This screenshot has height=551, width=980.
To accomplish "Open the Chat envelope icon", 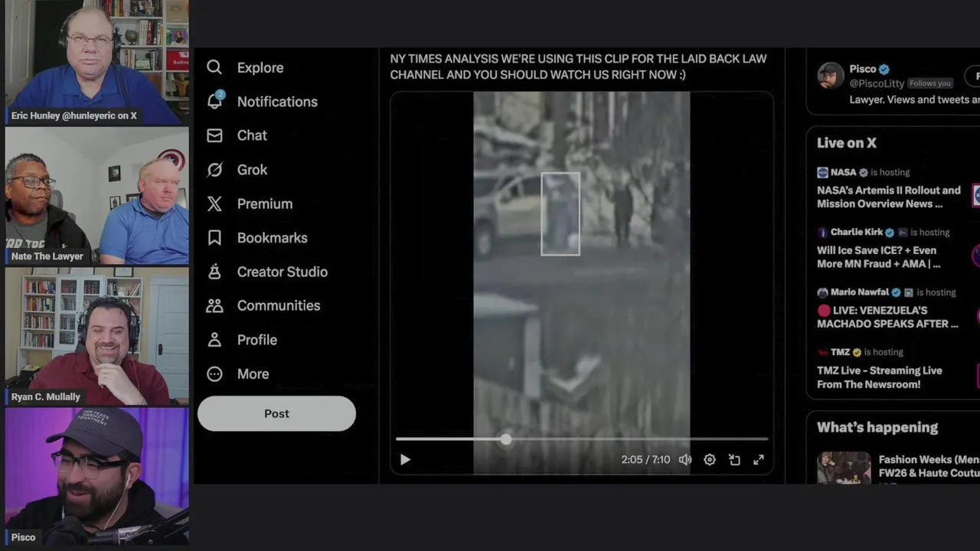I will (214, 135).
